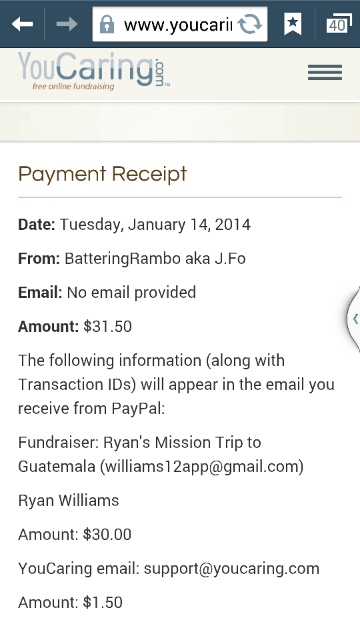Tap the 'free online fundraising' tagline
This screenshot has width=360, height=640.
point(73,87)
